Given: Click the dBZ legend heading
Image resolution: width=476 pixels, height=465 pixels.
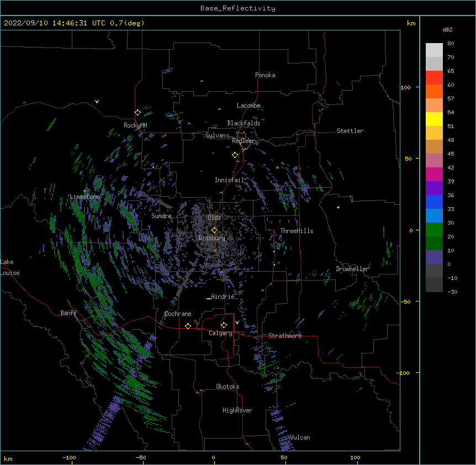Looking at the screenshot, I should click(x=447, y=30).
